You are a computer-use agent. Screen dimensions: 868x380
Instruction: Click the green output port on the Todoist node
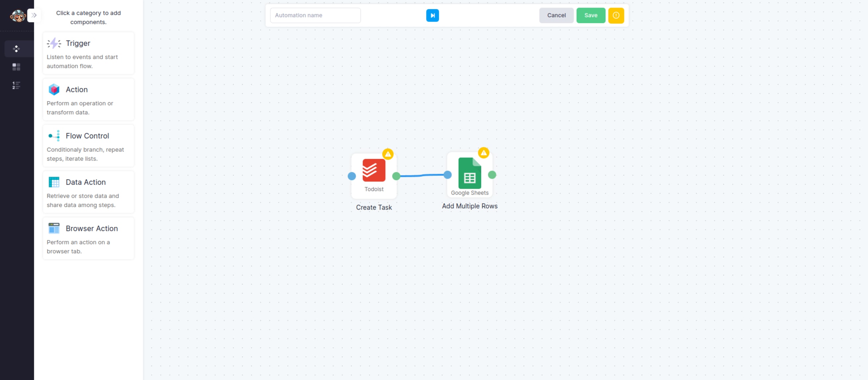pos(397,175)
